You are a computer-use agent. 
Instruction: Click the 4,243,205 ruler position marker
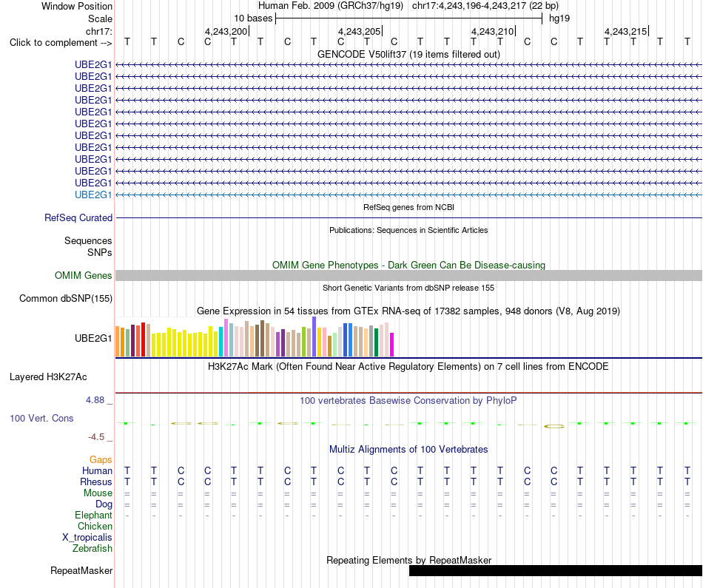point(360,31)
